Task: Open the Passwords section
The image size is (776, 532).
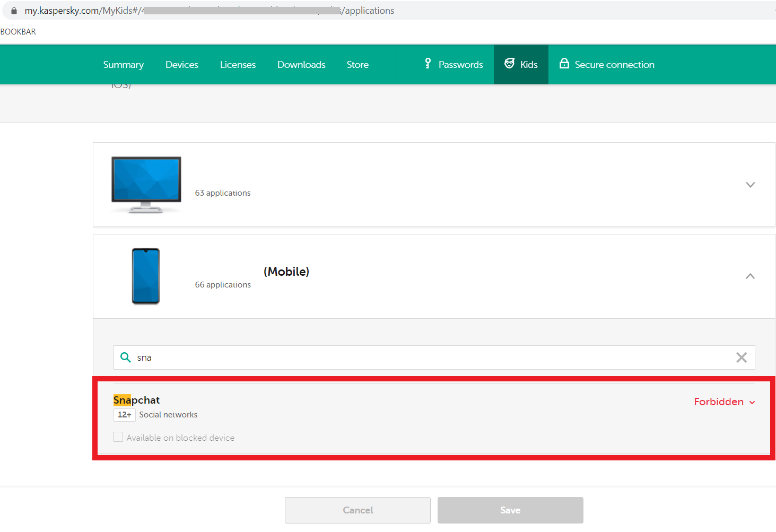Action: pyautogui.click(x=454, y=65)
